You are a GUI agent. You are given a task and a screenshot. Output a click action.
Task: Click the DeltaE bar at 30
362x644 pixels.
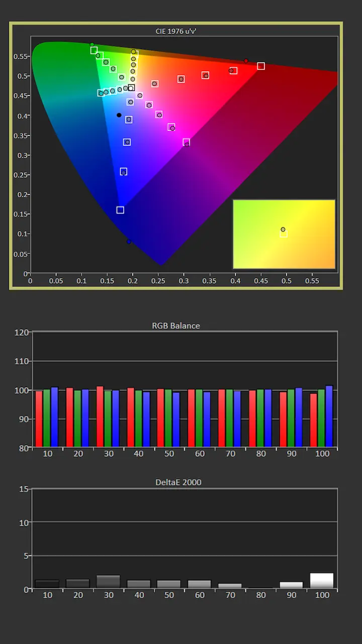point(108,582)
